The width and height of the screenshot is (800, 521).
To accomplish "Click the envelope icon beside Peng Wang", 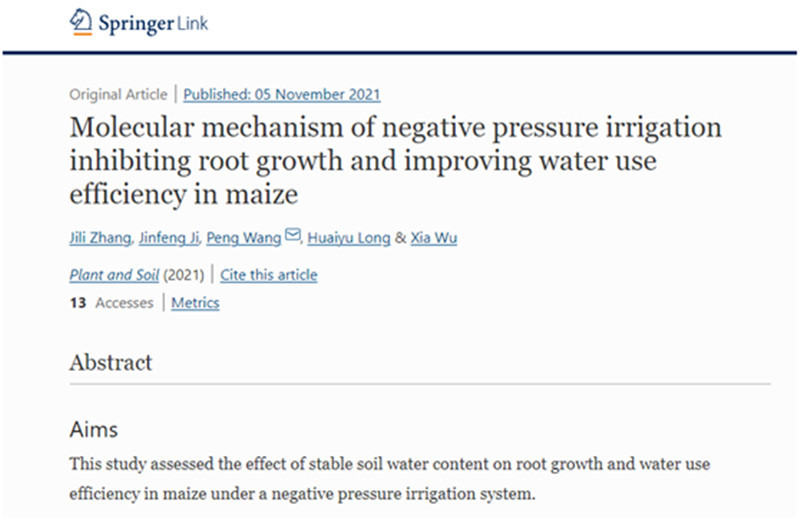I will pos(292,234).
